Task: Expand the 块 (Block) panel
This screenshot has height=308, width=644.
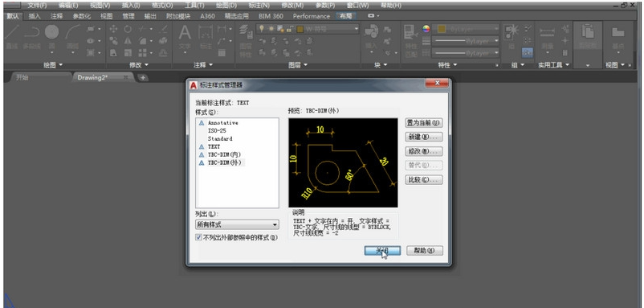Action: pyautogui.click(x=381, y=65)
